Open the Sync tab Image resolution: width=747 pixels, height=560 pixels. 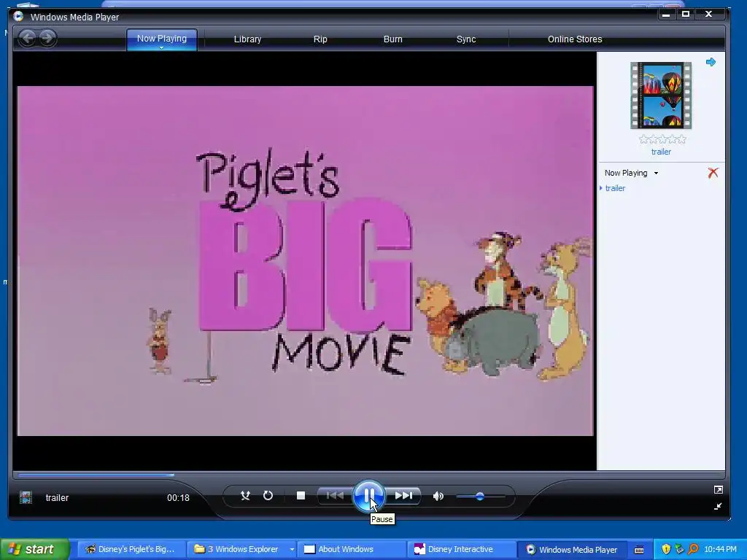466,39
